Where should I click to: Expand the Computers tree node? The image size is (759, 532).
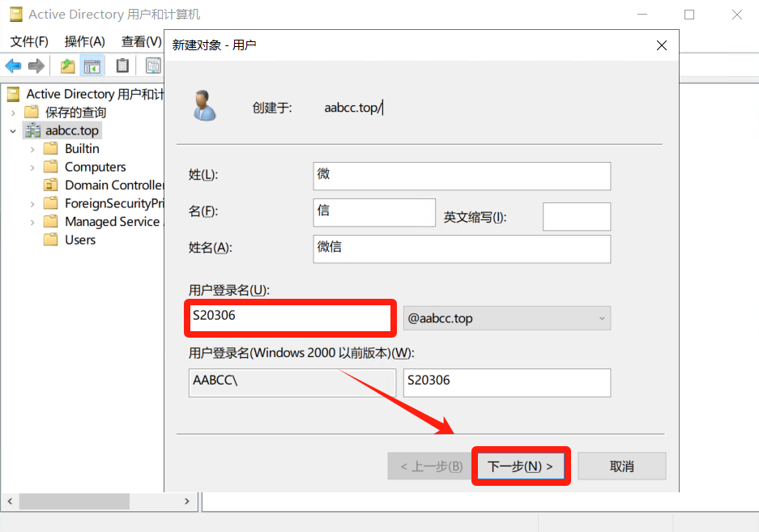[x=32, y=167]
